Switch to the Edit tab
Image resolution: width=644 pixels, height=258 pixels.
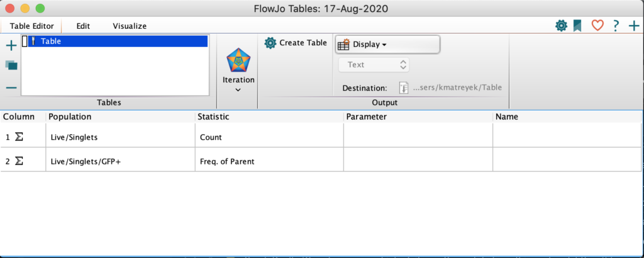[83, 26]
